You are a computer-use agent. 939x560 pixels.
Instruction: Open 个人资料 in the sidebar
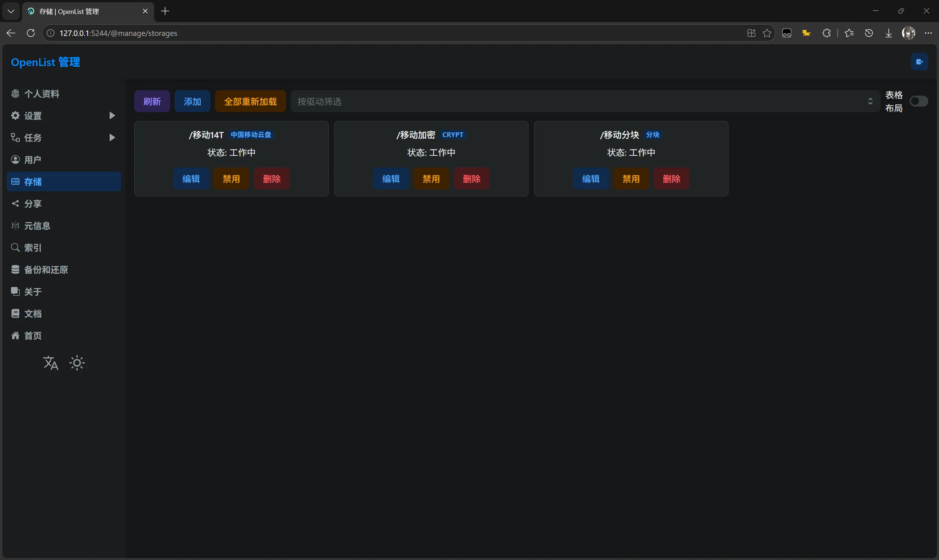pos(64,93)
